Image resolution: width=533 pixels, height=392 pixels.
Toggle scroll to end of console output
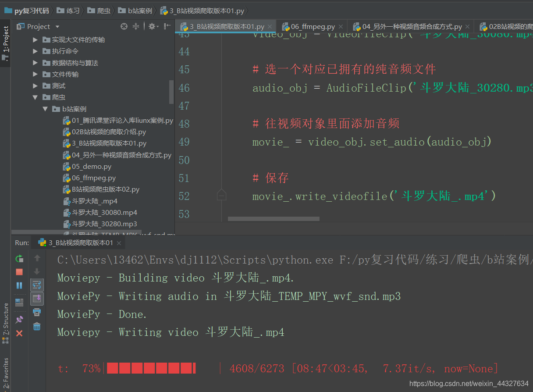point(37,299)
